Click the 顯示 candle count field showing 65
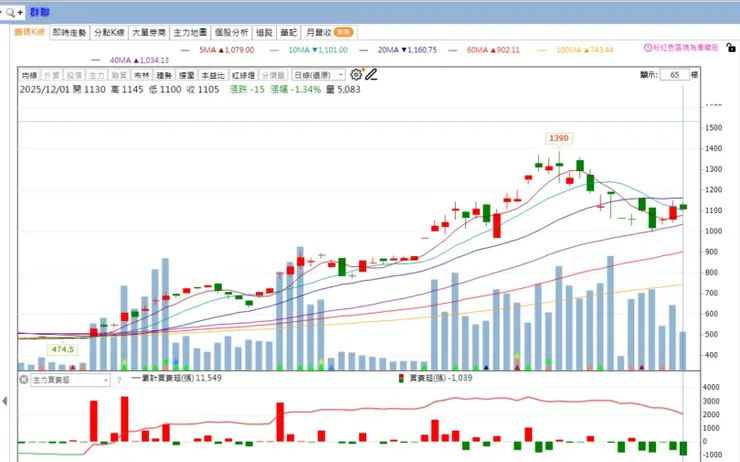Image resolution: width=740 pixels, height=462 pixels. point(674,75)
